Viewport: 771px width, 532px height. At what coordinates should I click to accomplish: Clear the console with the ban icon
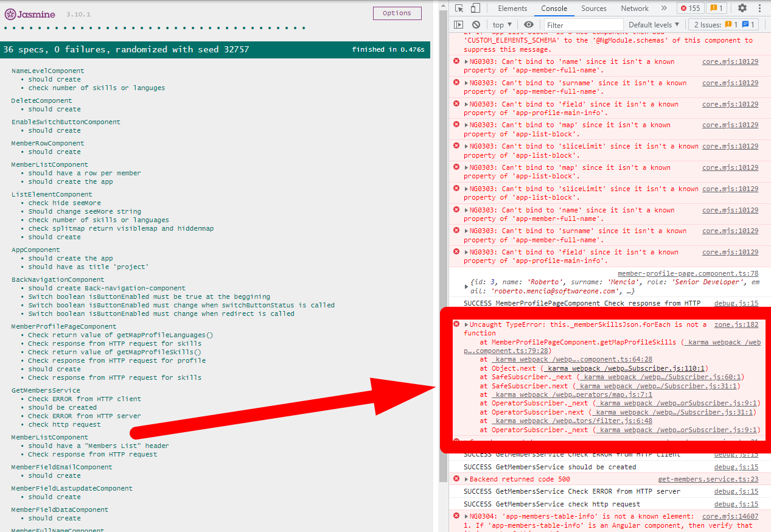[476, 25]
